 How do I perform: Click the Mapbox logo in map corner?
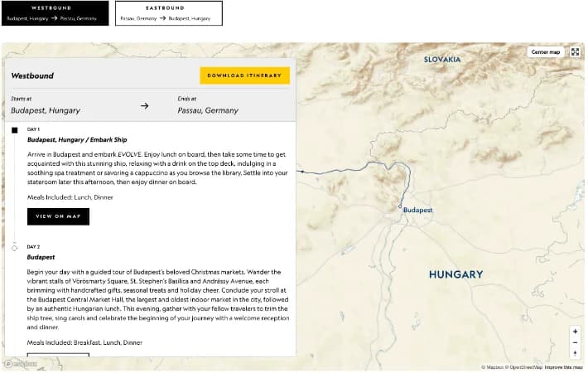21,364
